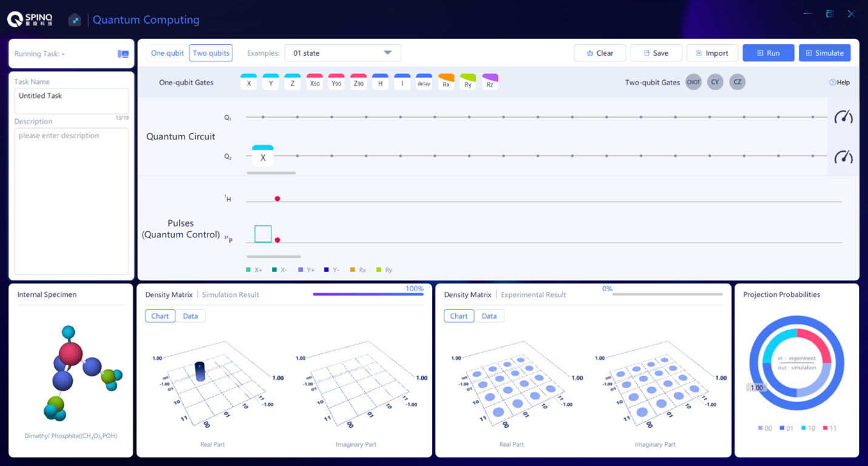Pick the X90 gate
This screenshot has height=466, width=868.
click(x=314, y=82)
